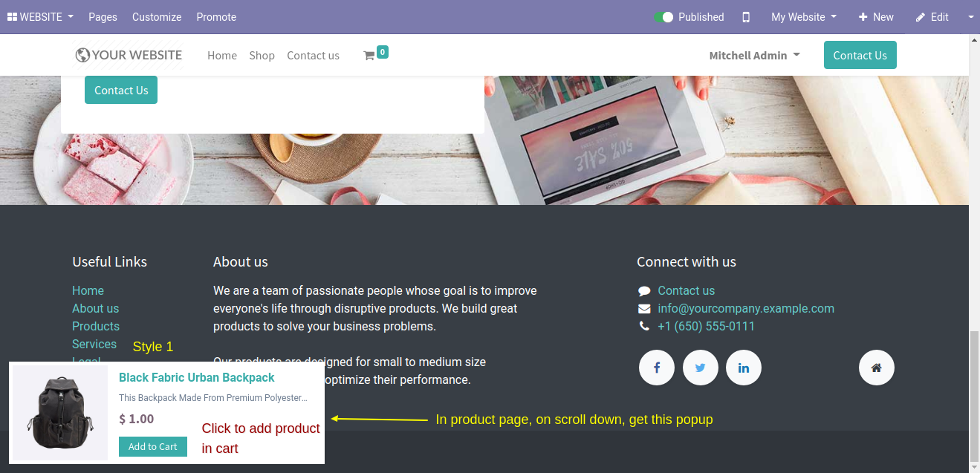
Task: Open the Promote menu
Action: (x=216, y=17)
